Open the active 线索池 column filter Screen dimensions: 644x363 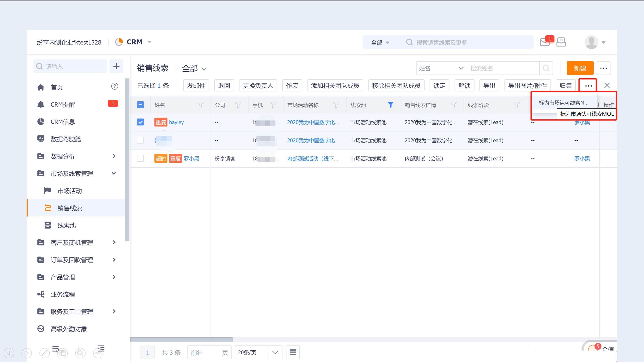pyautogui.click(x=390, y=105)
